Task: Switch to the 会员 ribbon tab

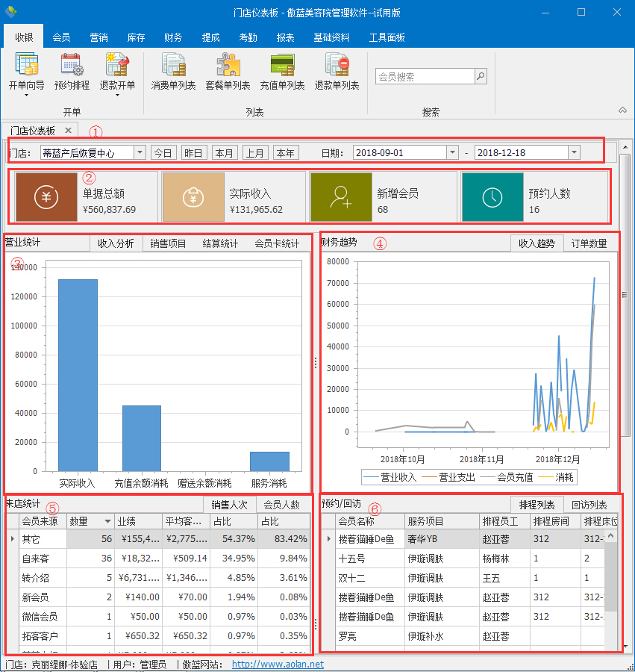Action: 61,37
